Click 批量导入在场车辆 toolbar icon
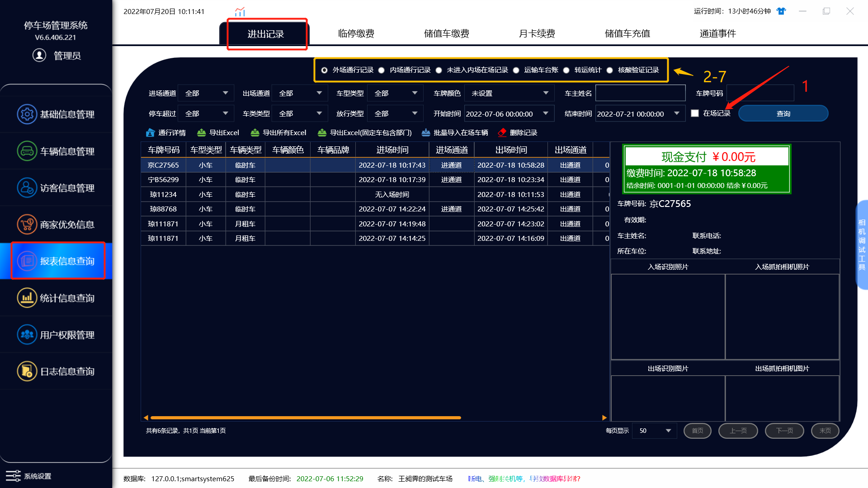This screenshot has height=488, width=868. pyautogui.click(x=425, y=132)
